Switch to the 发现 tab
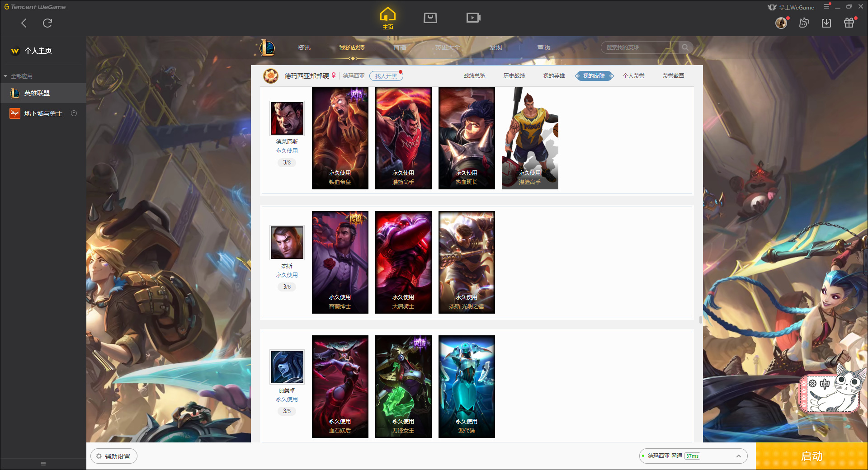868x470 pixels. (x=495, y=47)
